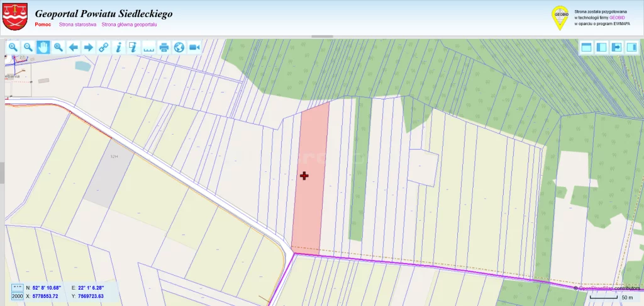Select the ruler measurement tool
644x306 pixels.
point(149,47)
